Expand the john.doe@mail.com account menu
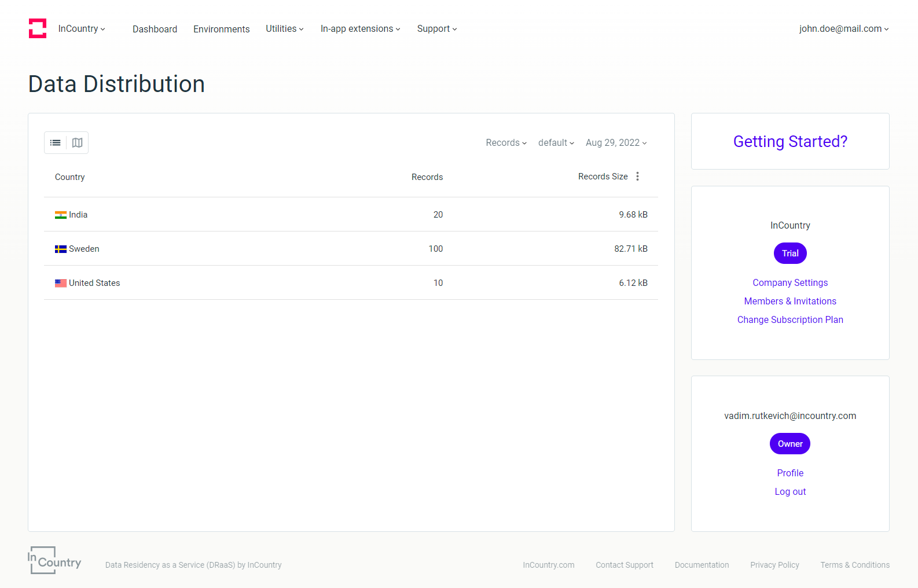This screenshot has height=588, width=918. [843, 29]
